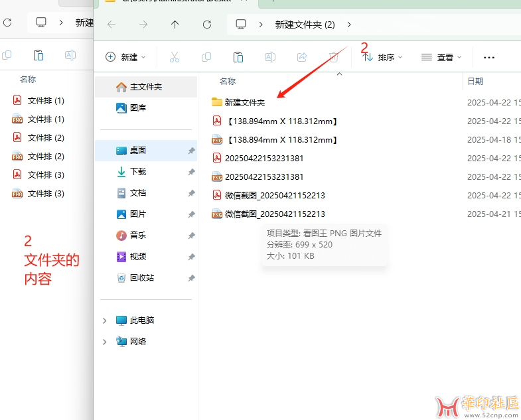The width and height of the screenshot is (521, 420).
Task: Expand the 网络 tree node
Action: 104,342
